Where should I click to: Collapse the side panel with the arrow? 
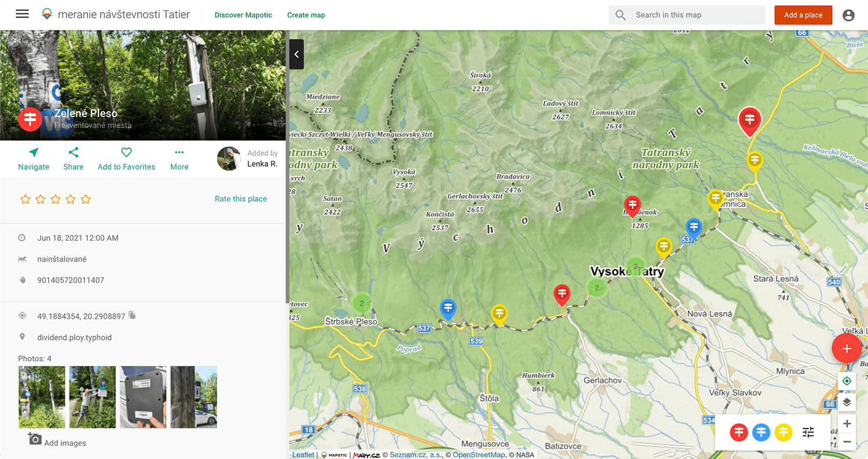(x=296, y=54)
